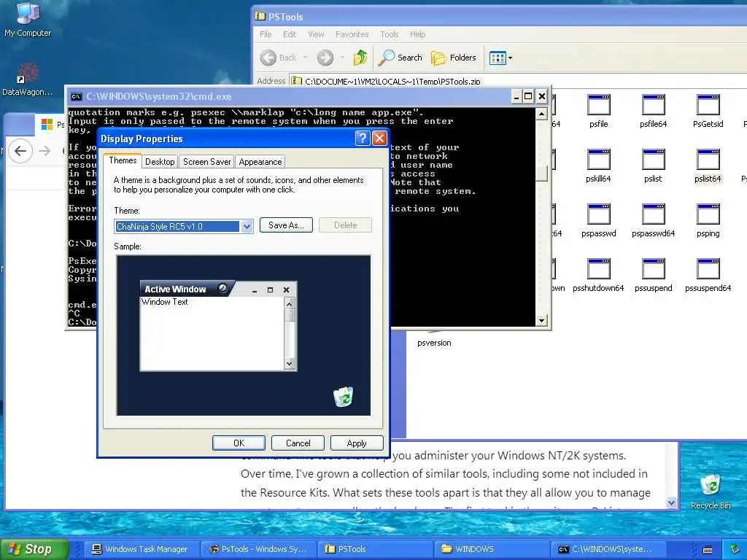Click the browser forward arrow button
The height and width of the screenshot is (560, 747).
(44, 151)
